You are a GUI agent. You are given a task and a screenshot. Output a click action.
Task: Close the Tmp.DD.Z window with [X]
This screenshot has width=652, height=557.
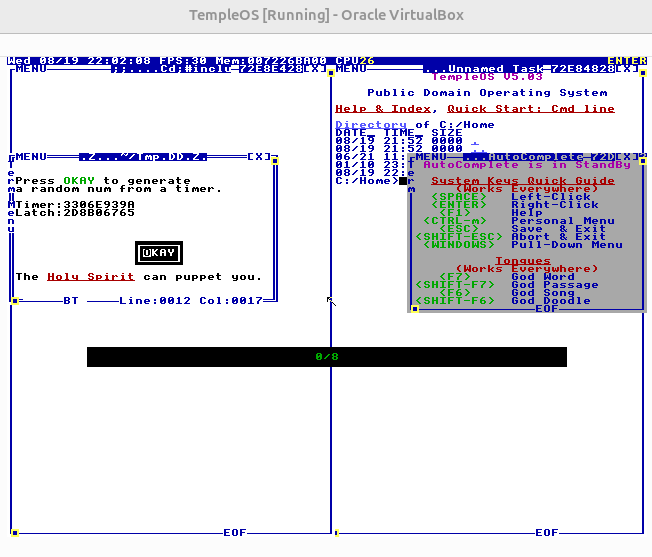pyautogui.click(x=259, y=157)
